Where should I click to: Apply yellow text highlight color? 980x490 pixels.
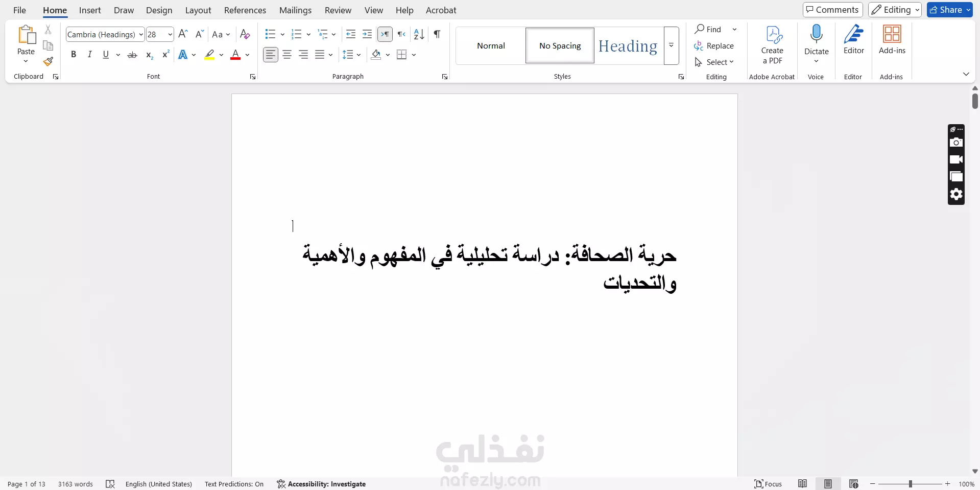point(209,55)
